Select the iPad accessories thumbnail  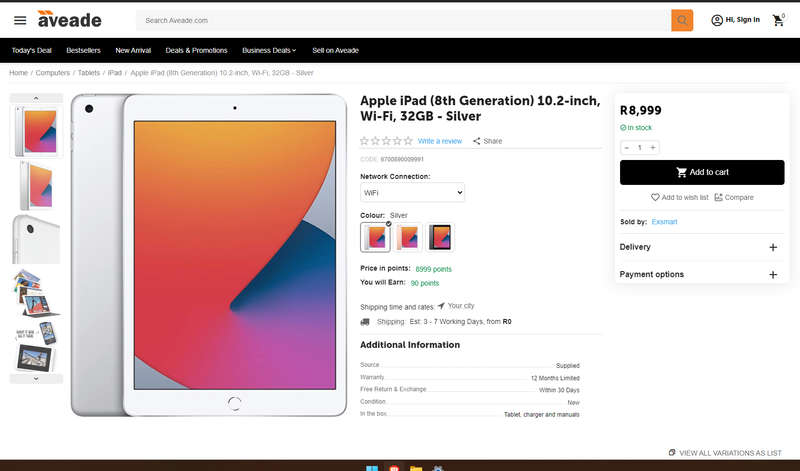[x=36, y=293]
